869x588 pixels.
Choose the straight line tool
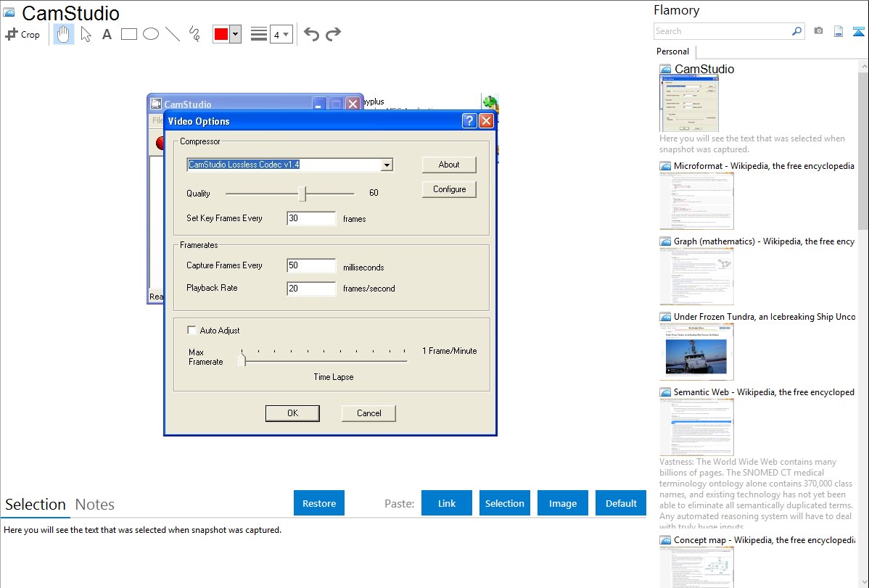tap(173, 34)
